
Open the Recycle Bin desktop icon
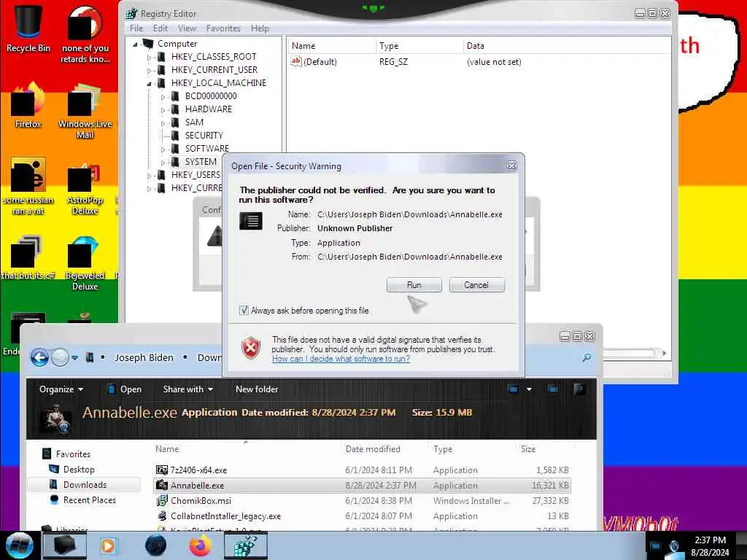tap(28, 28)
